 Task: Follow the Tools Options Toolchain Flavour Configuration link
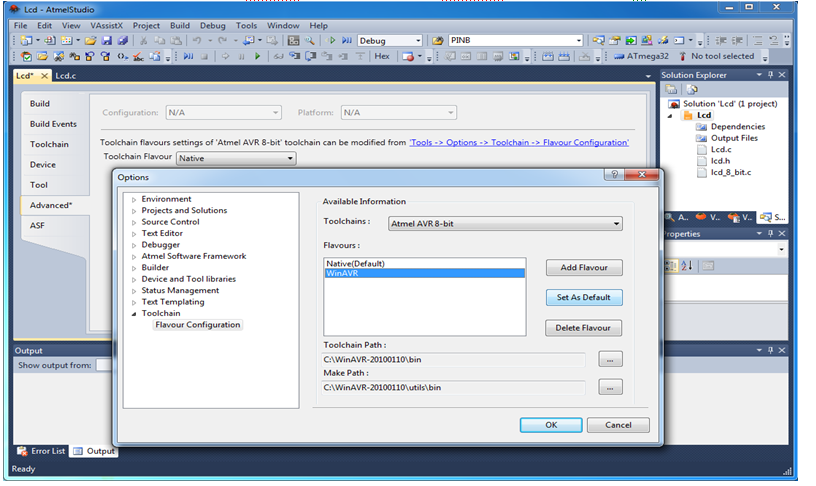tap(519, 143)
